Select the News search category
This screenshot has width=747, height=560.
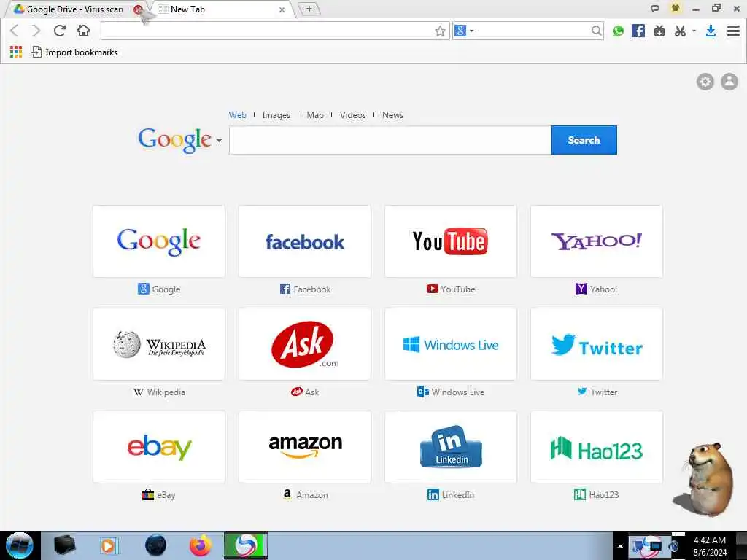click(x=392, y=114)
